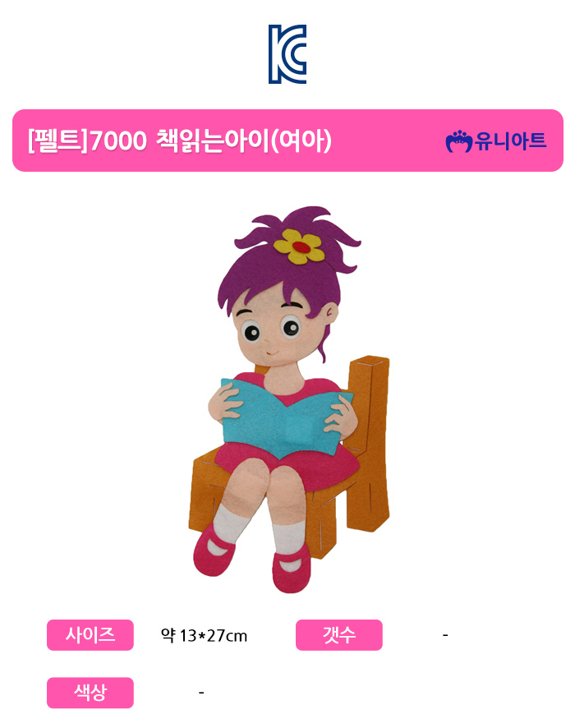Click the 색상 pink label
This screenshot has width=575, height=728.
click(x=90, y=693)
